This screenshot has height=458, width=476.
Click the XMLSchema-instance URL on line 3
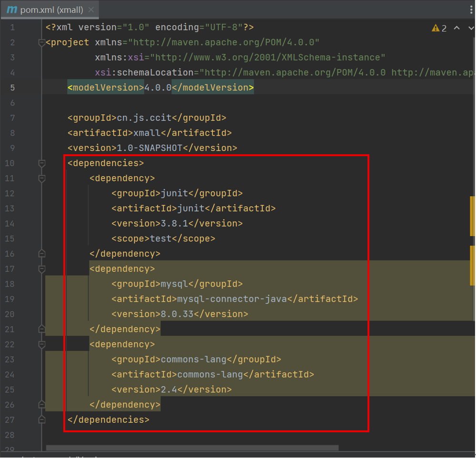click(268, 58)
